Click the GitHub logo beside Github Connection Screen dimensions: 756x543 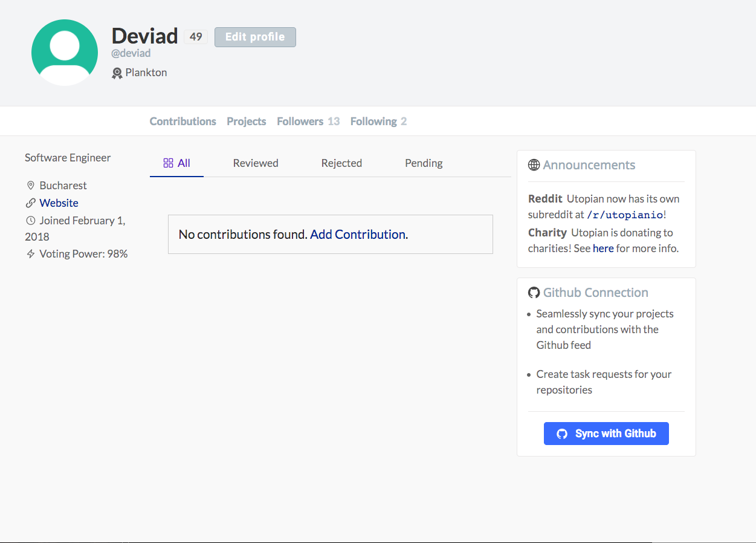click(x=534, y=293)
